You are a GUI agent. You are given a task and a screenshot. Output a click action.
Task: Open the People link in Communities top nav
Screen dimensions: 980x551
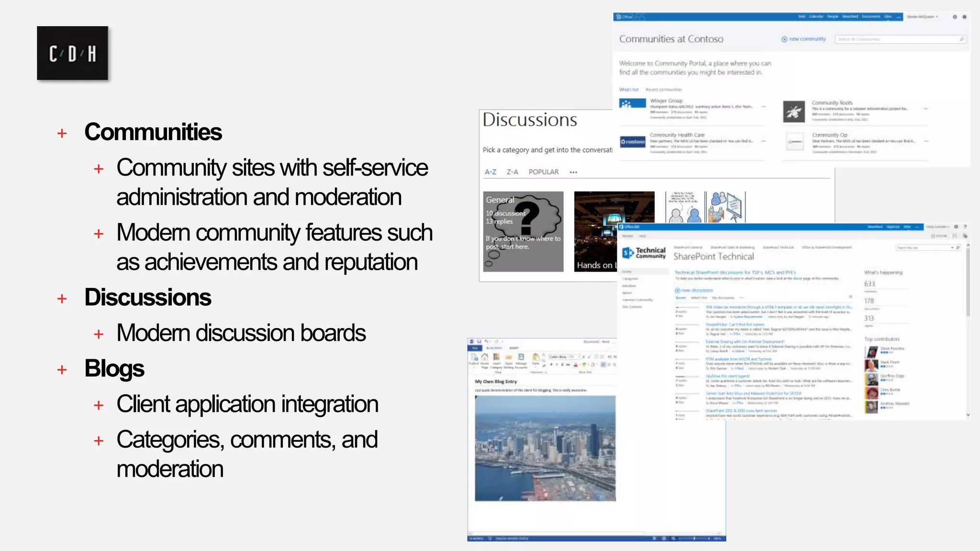click(833, 17)
